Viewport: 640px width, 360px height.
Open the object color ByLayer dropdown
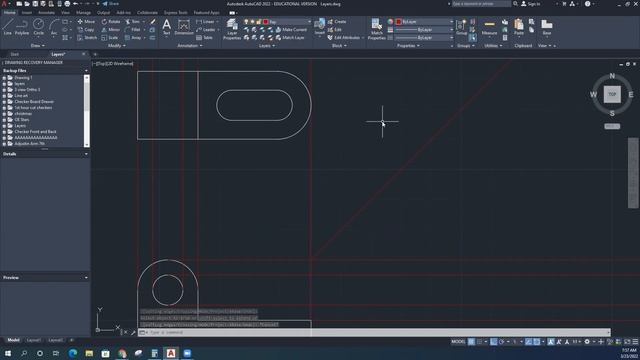point(424,22)
